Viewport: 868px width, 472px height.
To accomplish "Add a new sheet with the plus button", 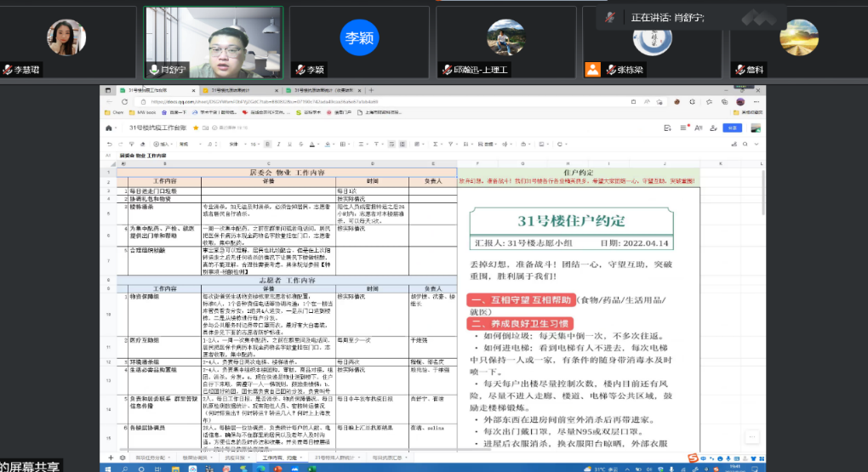I will [x=111, y=458].
